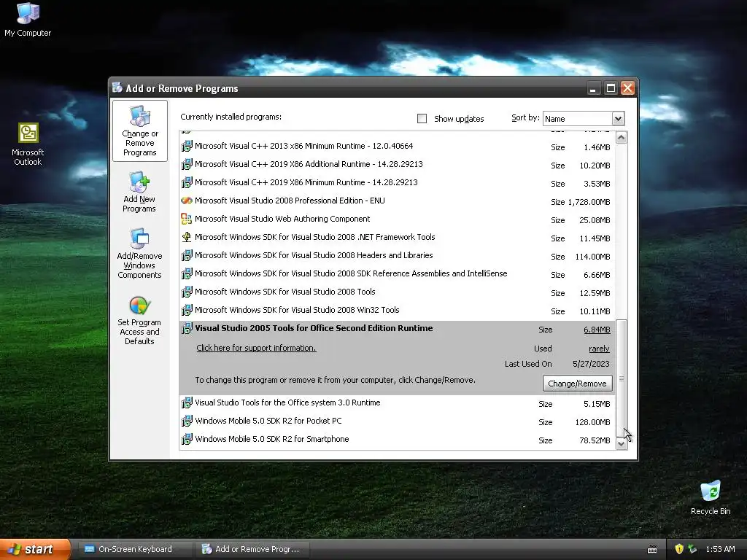This screenshot has height=560, width=747.
Task: Toggle the Show updates checkbox
Action: 422,119
